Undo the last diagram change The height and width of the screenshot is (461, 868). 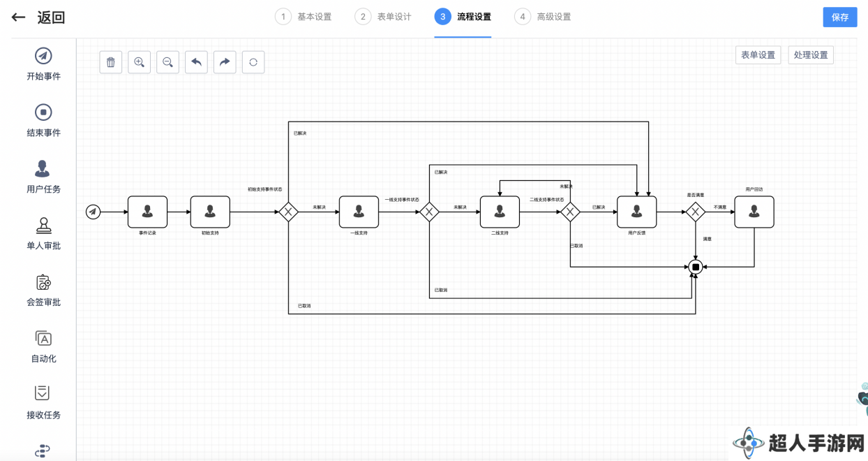(196, 62)
